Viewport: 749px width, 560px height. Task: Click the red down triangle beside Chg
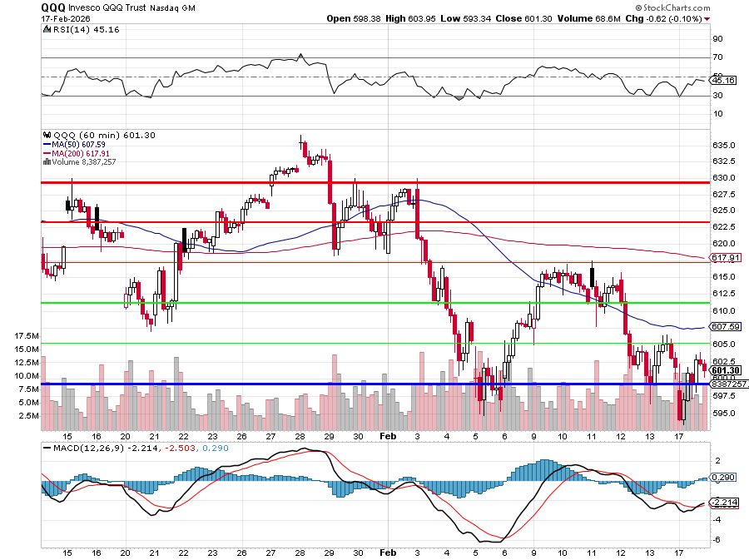tap(707, 18)
